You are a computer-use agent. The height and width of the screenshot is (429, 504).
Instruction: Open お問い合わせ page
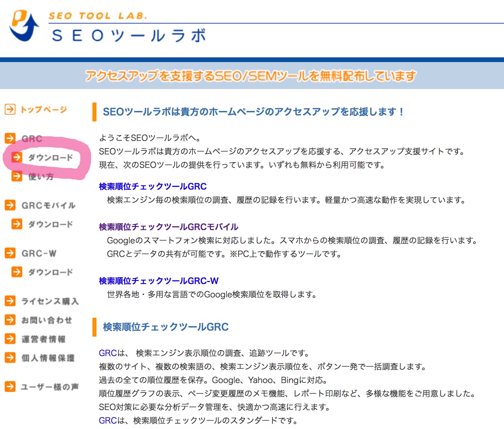coord(47,320)
